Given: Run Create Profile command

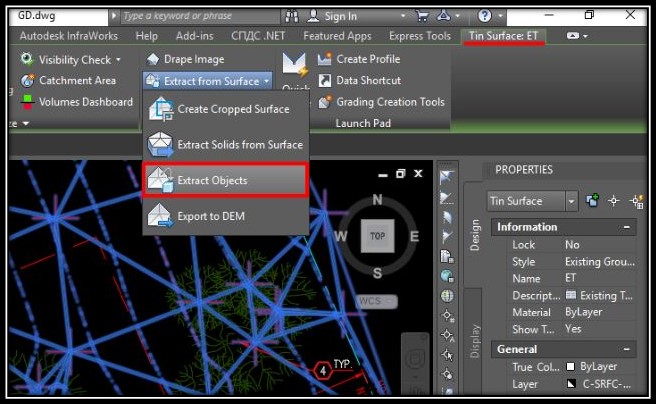Looking at the screenshot, I should point(359,59).
